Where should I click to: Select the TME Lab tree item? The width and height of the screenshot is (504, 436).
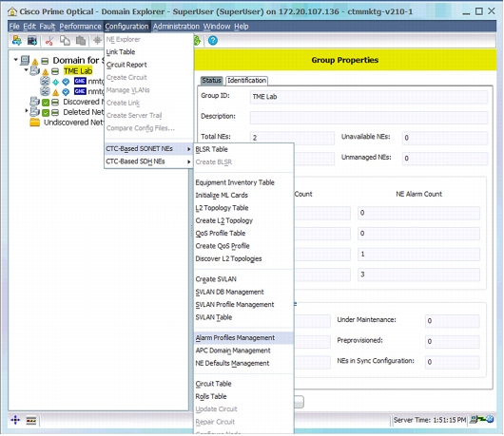(x=78, y=70)
